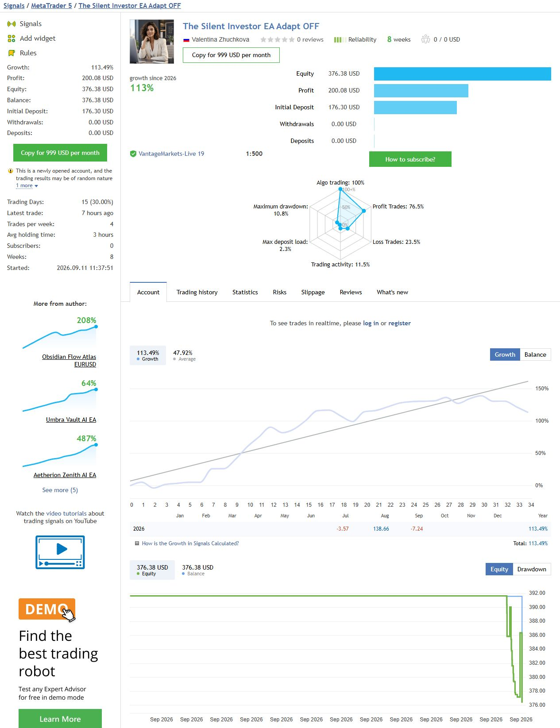This screenshot has height=728, width=560.
Task: Switch to the Statistics tab
Action: click(245, 293)
